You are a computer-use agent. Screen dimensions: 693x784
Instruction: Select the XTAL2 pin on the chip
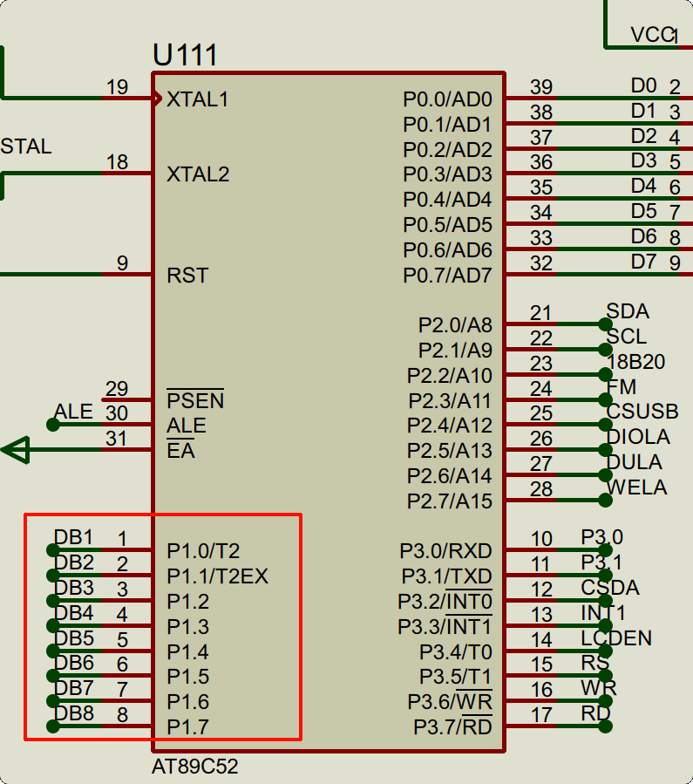coord(197,174)
